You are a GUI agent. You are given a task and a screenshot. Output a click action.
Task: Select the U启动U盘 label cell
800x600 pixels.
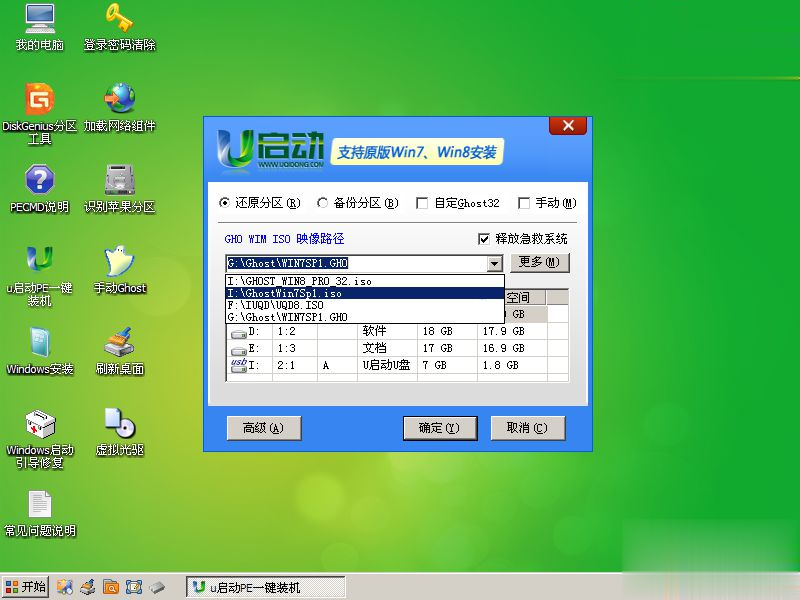click(x=387, y=365)
